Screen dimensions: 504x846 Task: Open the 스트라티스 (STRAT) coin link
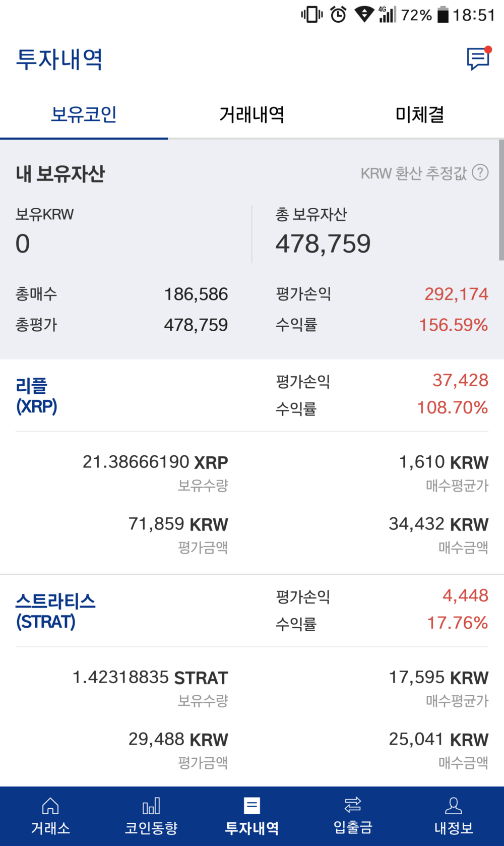55,611
